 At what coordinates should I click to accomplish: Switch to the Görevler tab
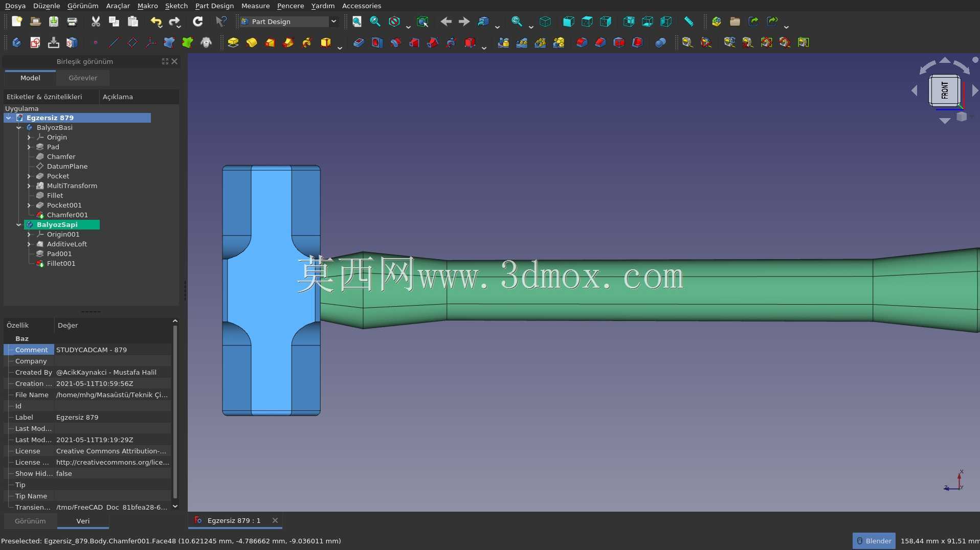83,78
